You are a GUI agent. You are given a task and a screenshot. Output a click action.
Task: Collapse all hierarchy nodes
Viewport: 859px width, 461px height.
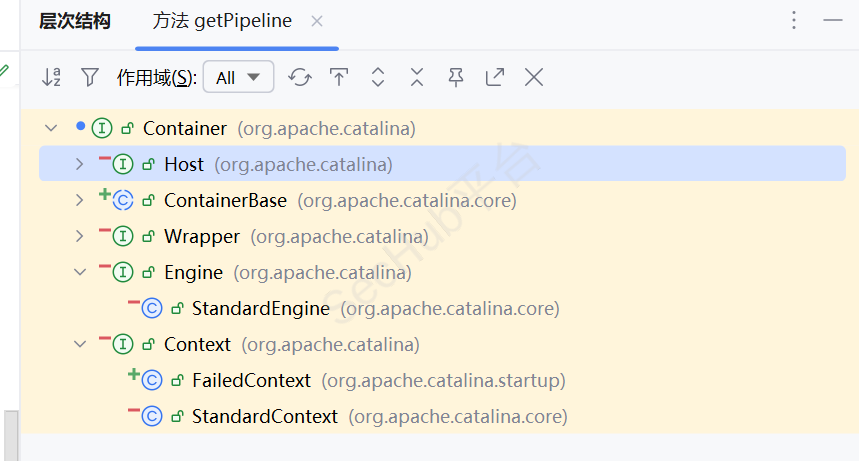[x=417, y=77]
